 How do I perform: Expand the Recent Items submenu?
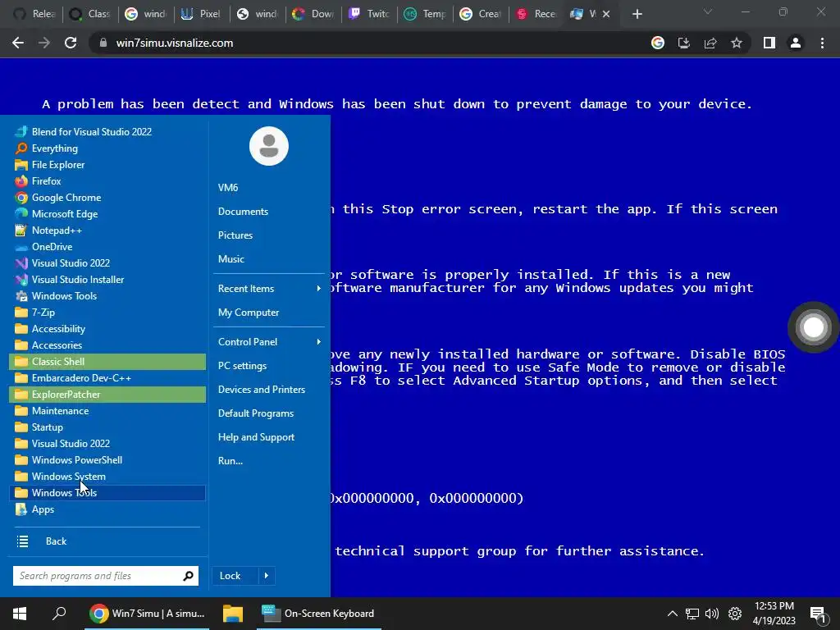point(268,289)
